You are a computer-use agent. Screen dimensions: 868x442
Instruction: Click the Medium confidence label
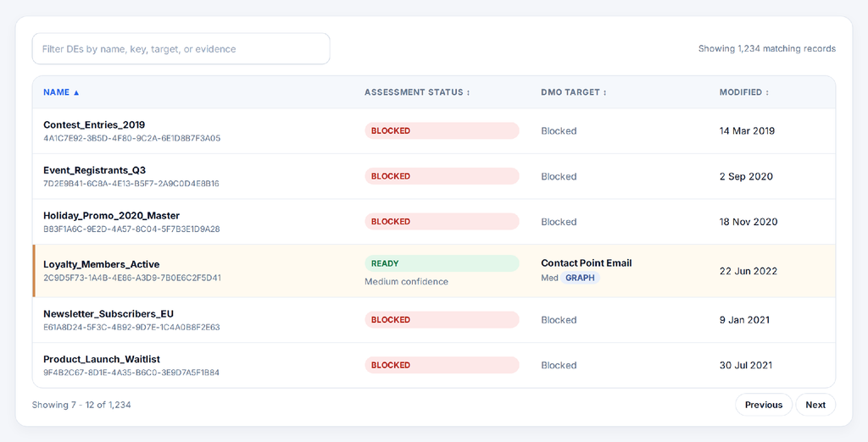[x=406, y=282]
